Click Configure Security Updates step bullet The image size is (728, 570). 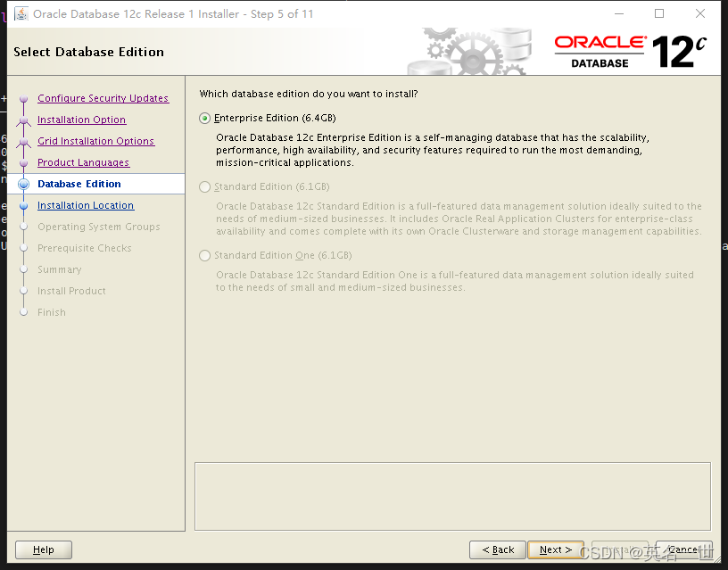tap(24, 98)
